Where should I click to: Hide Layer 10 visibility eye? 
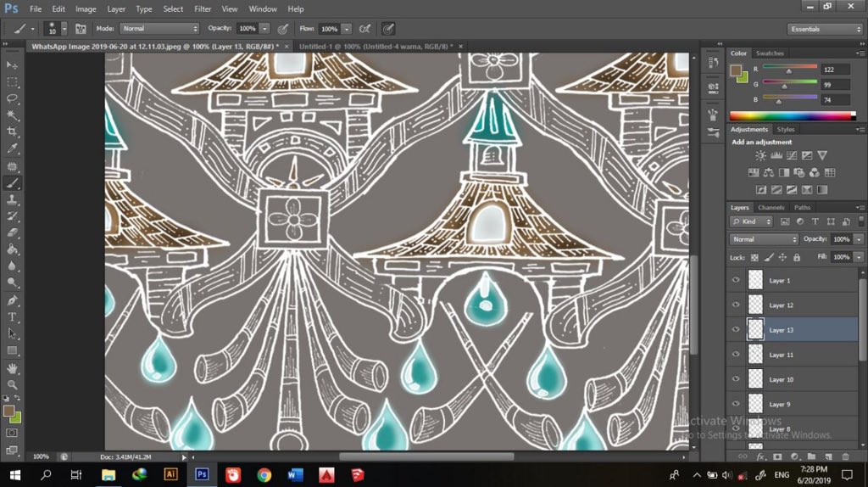[x=736, y=379]
